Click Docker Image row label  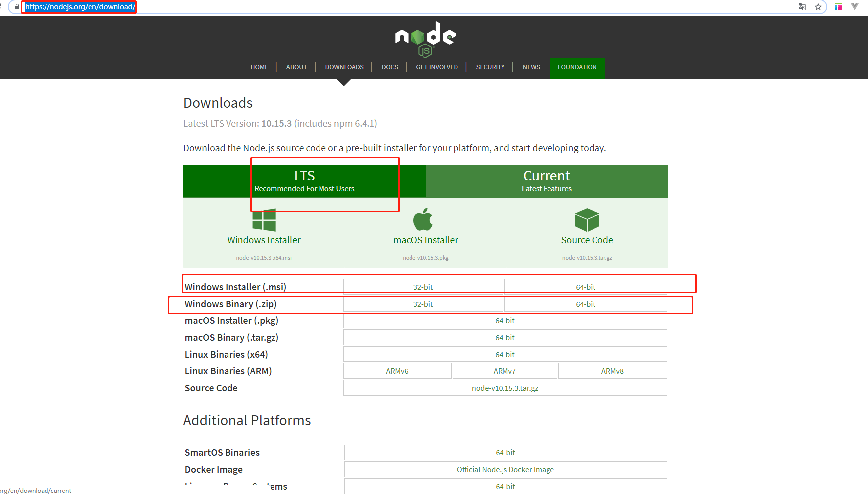click(x=214, y=469)
